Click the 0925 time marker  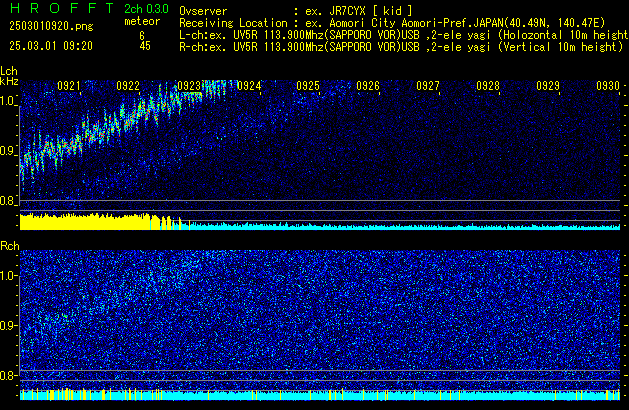(x=308, y=86)
